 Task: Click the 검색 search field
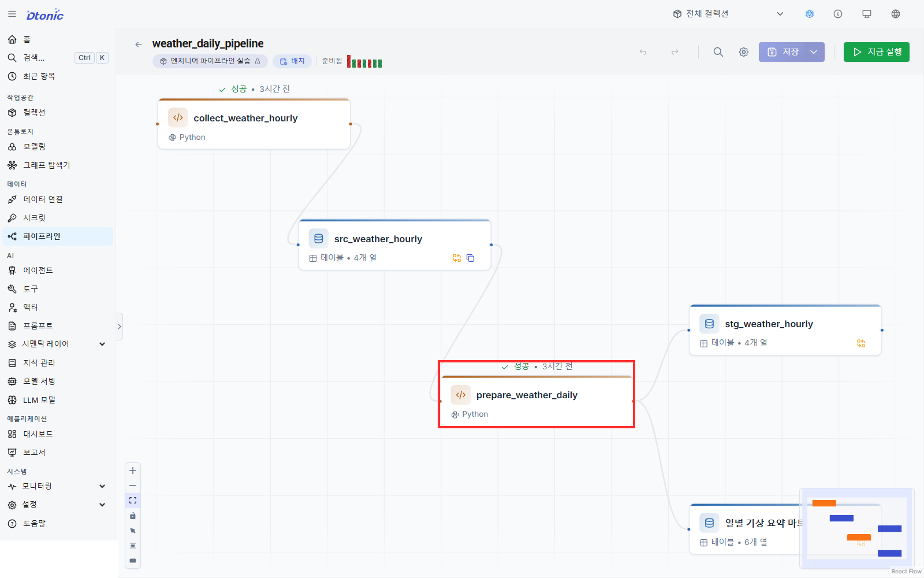pyautogui.click(x=58, y=58)
